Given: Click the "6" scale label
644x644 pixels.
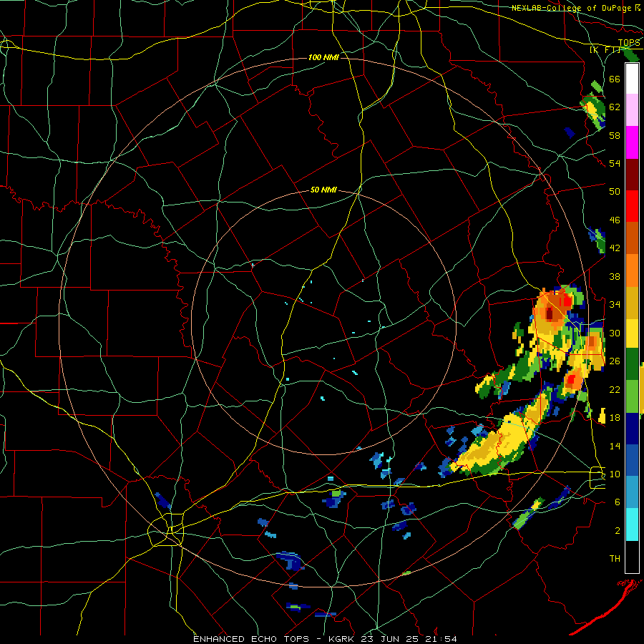Looking at the screenshot, I should pos(618,502).
